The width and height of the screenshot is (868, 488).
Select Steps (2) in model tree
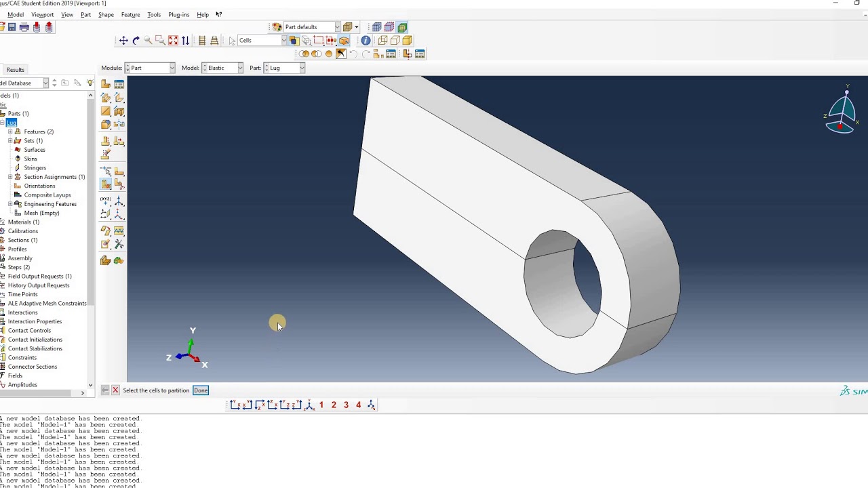(x=19, y=267)
